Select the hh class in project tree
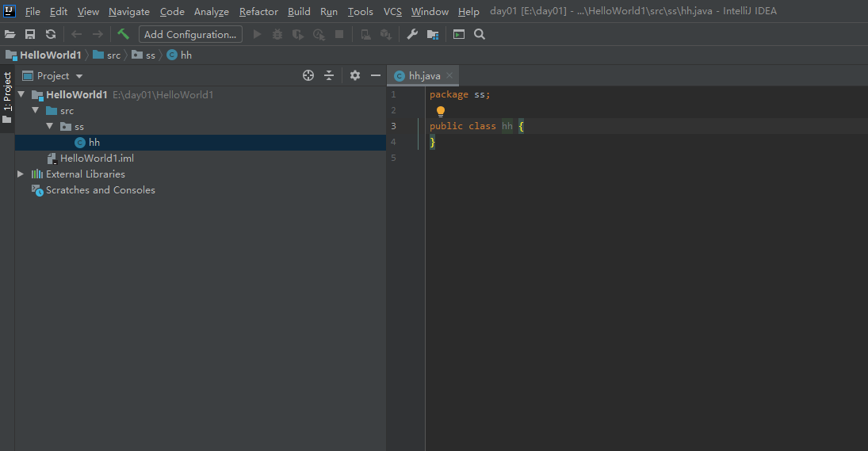868x451 pixels. point(201,142)
